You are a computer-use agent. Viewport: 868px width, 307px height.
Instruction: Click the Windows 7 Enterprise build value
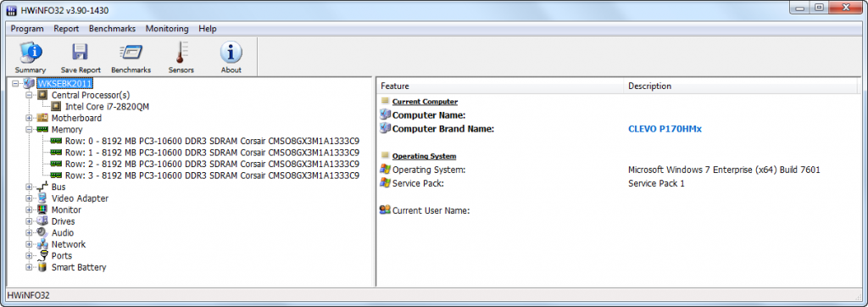click(724, 170)
